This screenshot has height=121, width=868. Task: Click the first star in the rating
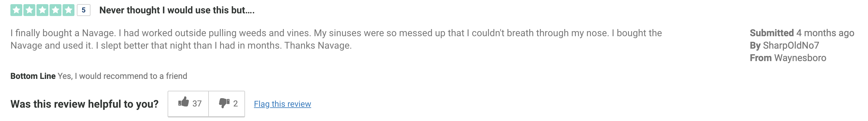click(17, 10)
